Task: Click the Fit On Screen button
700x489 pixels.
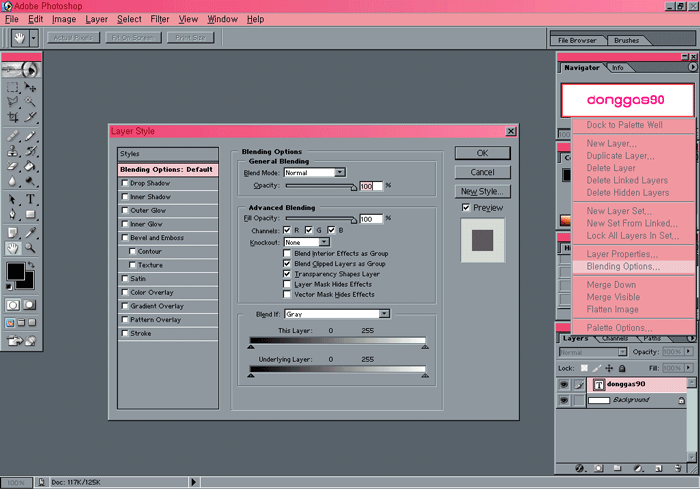Action: point(133,38)
